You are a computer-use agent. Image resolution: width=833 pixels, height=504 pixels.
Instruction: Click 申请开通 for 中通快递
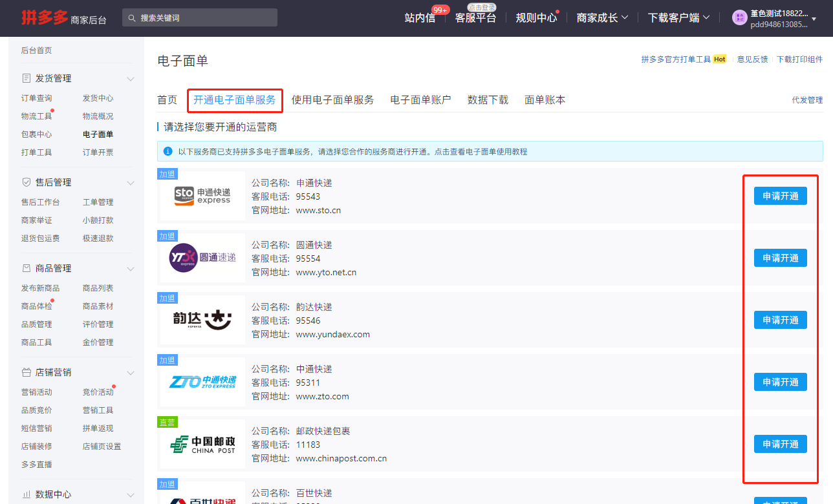tap(781, 382)
